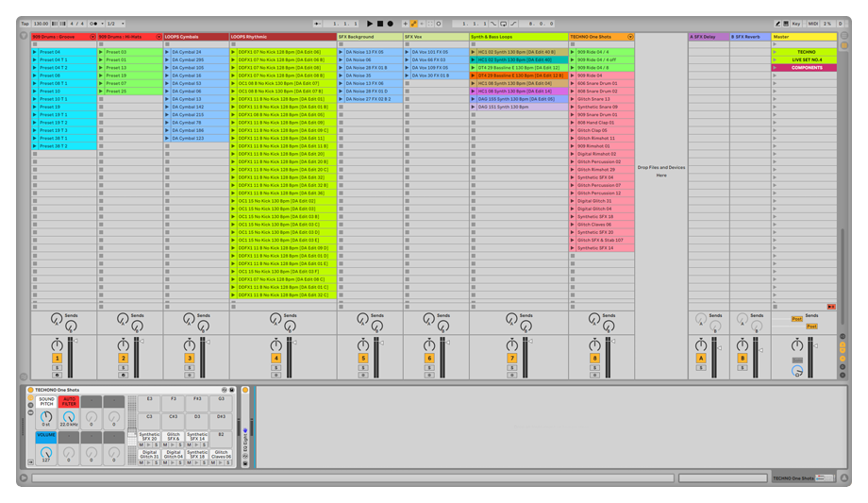The image size is (868, 503).
Task: Toggle track 4 activator button
Action: click(x=275, y=359)
